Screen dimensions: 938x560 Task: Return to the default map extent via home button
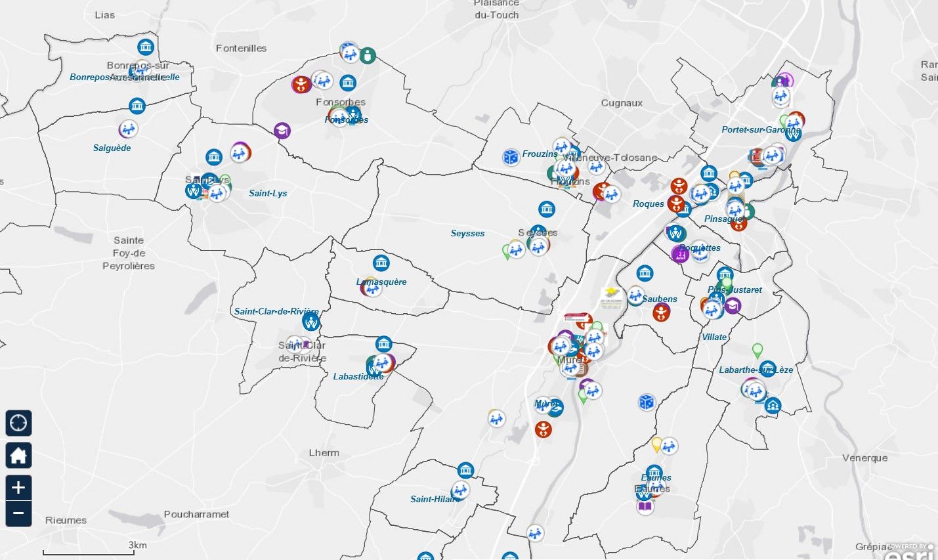pos(18,455)
